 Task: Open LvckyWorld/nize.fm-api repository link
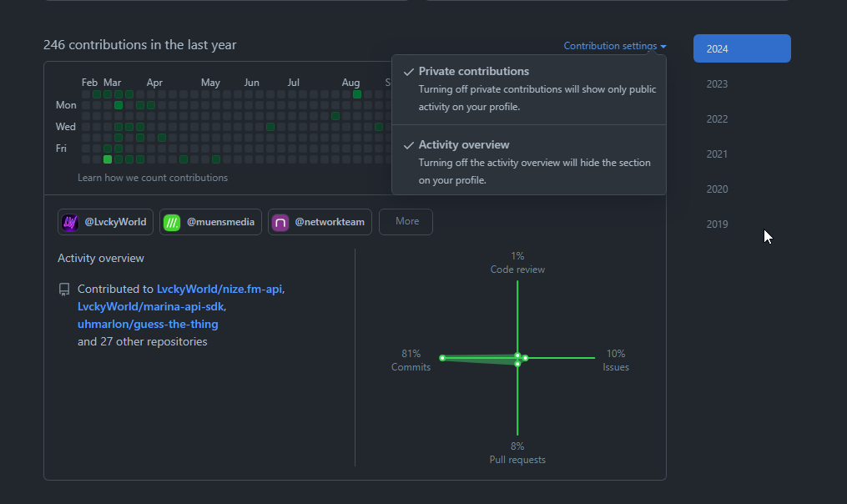219,289
